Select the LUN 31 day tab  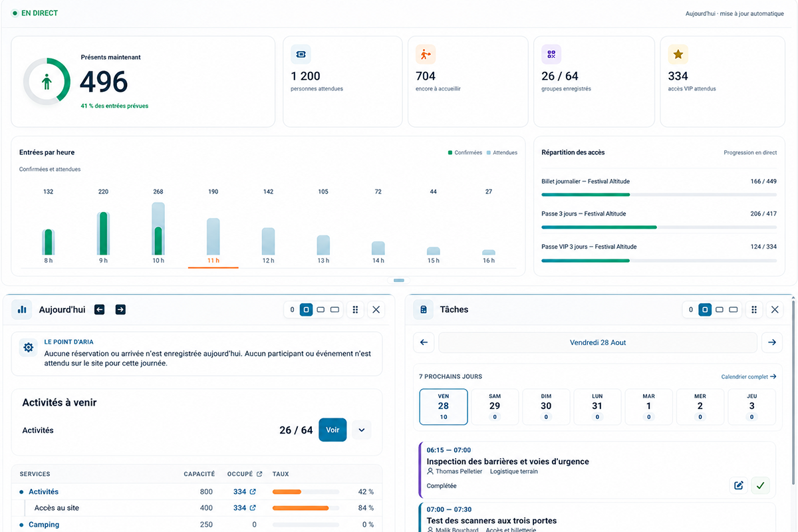(597, 407)
